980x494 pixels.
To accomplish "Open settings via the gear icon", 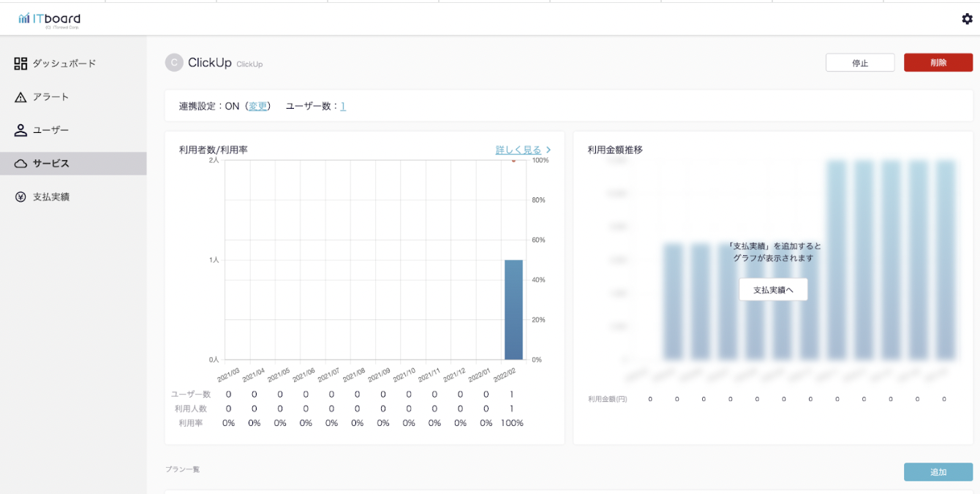I will point(967,19).
